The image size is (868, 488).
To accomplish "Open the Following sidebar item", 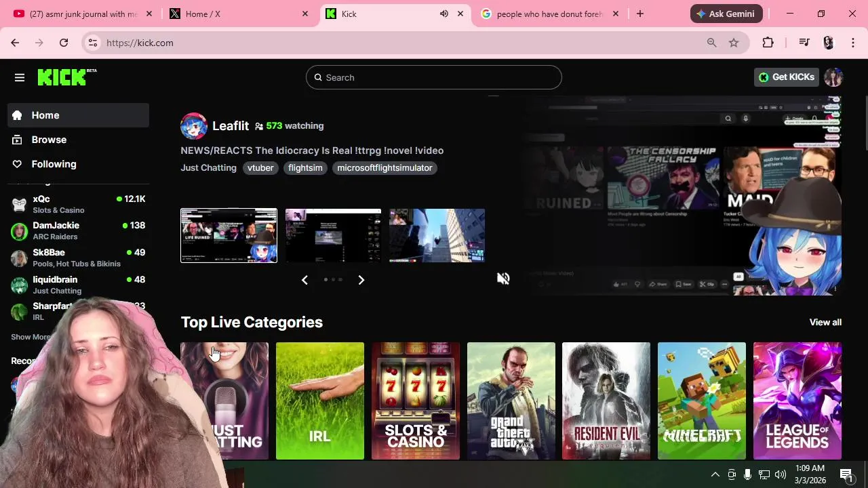I will point(79,164).
